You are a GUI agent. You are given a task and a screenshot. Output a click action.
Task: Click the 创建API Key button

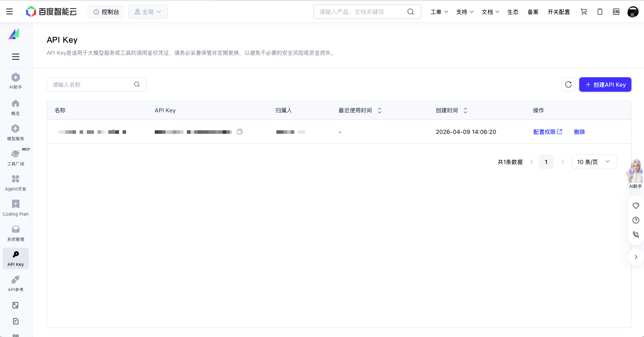coord(605,84)
